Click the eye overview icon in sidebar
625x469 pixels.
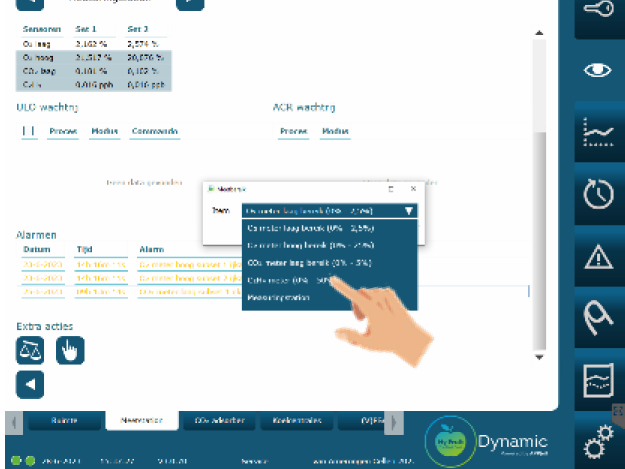click(598, 71)
